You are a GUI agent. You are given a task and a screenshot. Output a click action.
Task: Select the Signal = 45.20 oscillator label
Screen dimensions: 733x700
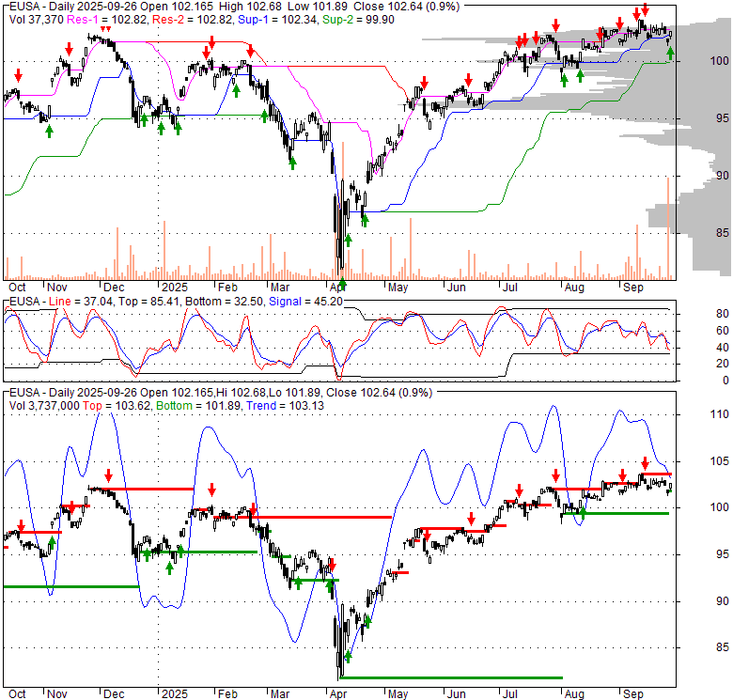[305, 302]
